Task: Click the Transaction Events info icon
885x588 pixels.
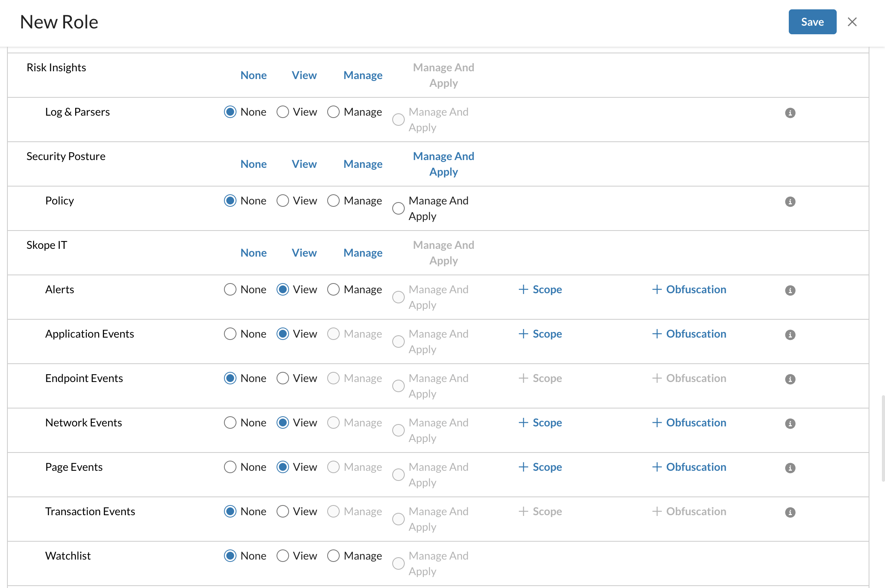Action: 790,512
